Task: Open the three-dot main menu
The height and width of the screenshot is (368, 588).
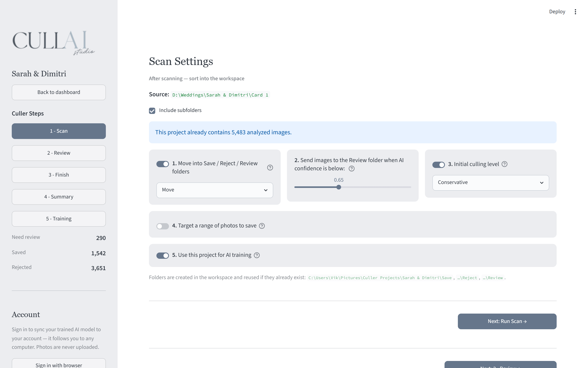Action: (575, 12)
